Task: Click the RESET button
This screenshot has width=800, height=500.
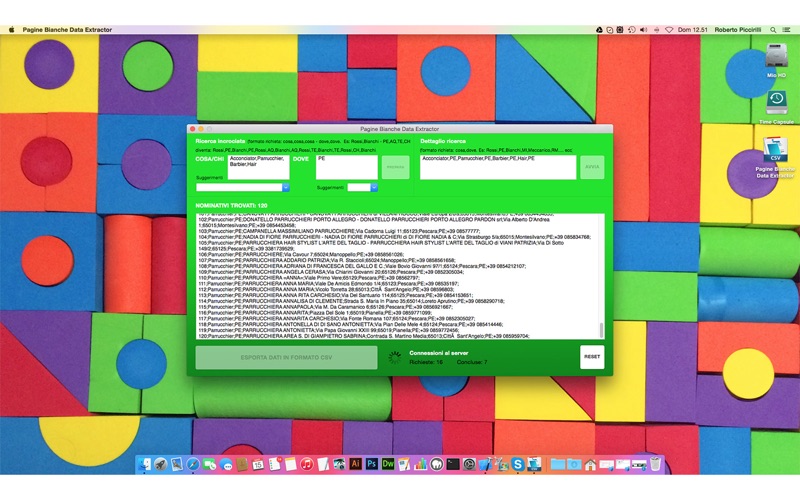Action: 592,357
